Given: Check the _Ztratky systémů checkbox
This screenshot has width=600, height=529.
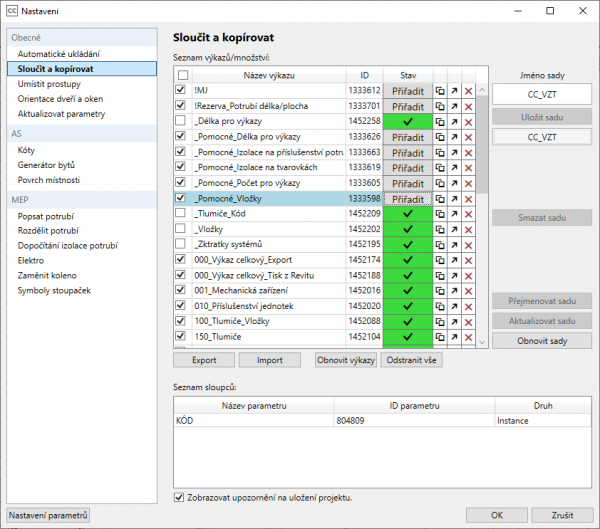Looking at the screenshot, I should click(180, 243).
